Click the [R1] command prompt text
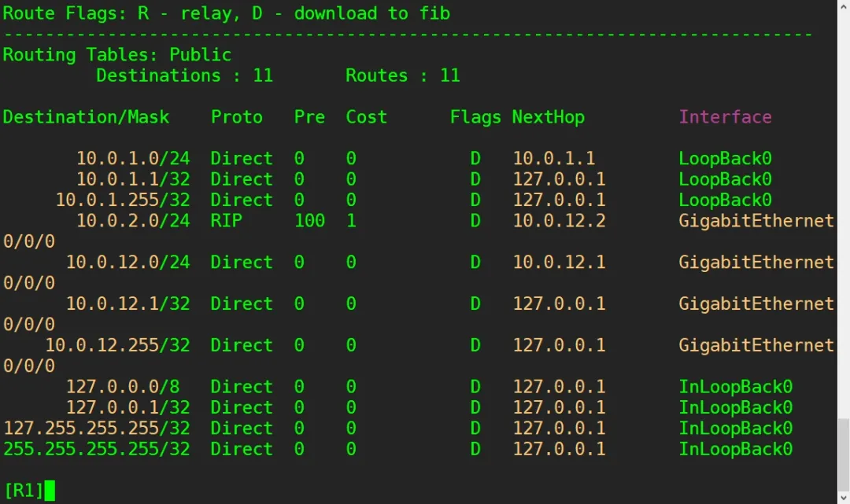Viewport: 850px width, 504px height. [x=23, y=491]
